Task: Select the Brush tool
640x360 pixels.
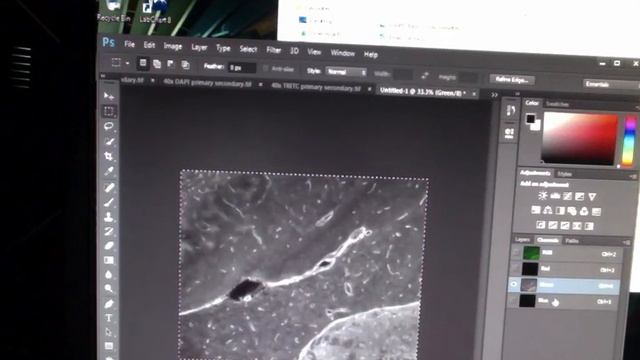Action: pyautogui.click(x=109, y=202)
